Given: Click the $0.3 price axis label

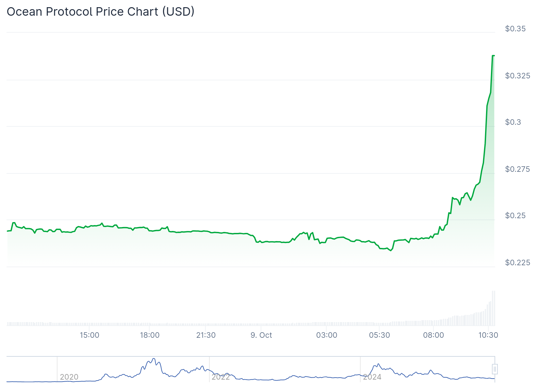Looking at the screenshot, I should (x=513, y=122).
